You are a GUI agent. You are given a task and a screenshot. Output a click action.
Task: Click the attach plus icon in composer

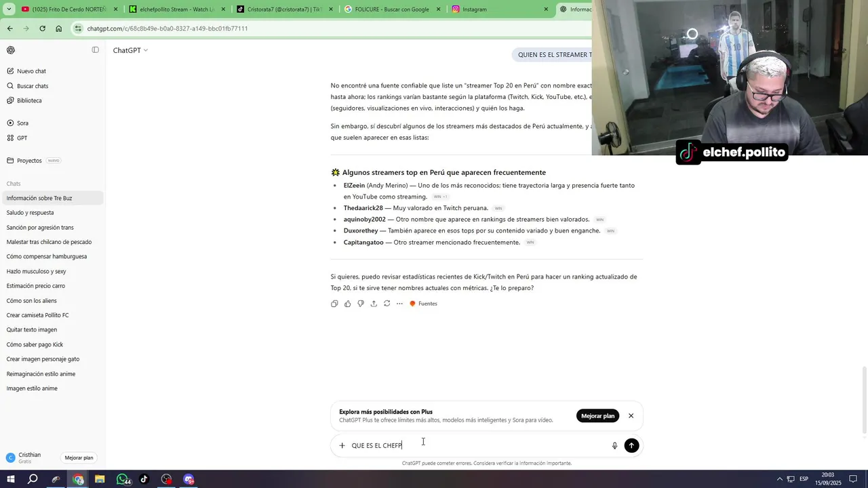342,445
